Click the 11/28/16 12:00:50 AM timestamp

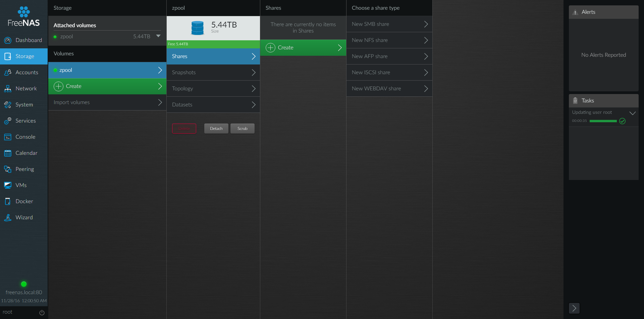click(24, 301)
